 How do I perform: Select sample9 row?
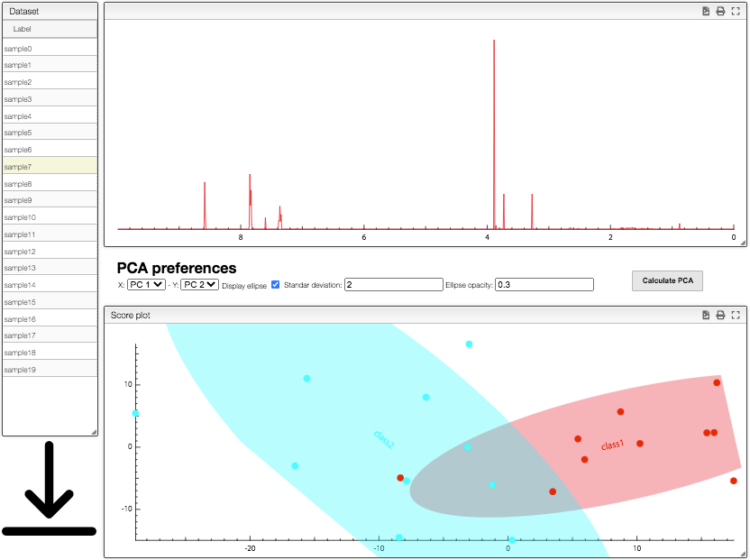pos(50,200)
